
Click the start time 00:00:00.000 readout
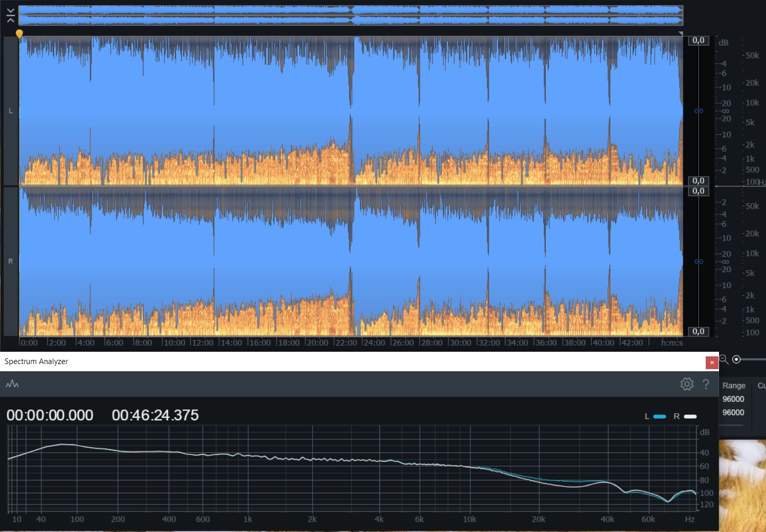tap(50, 415)
